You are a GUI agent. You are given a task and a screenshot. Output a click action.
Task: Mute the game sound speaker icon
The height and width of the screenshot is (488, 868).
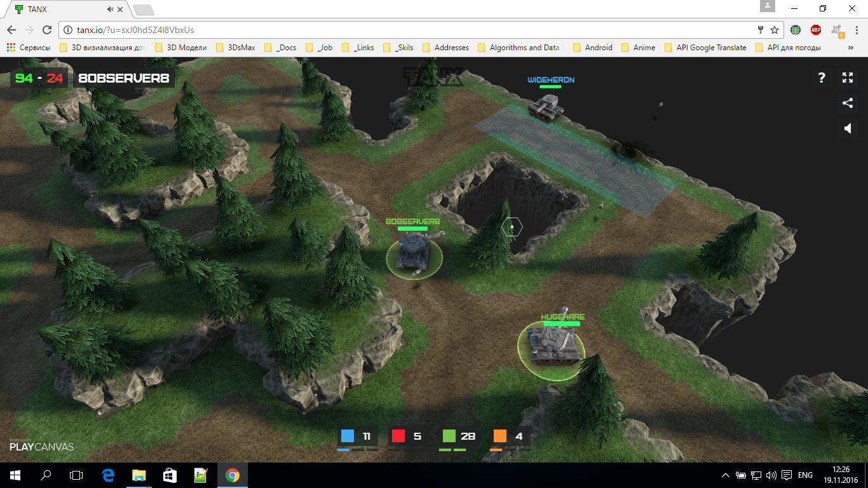tap(848, 128)
